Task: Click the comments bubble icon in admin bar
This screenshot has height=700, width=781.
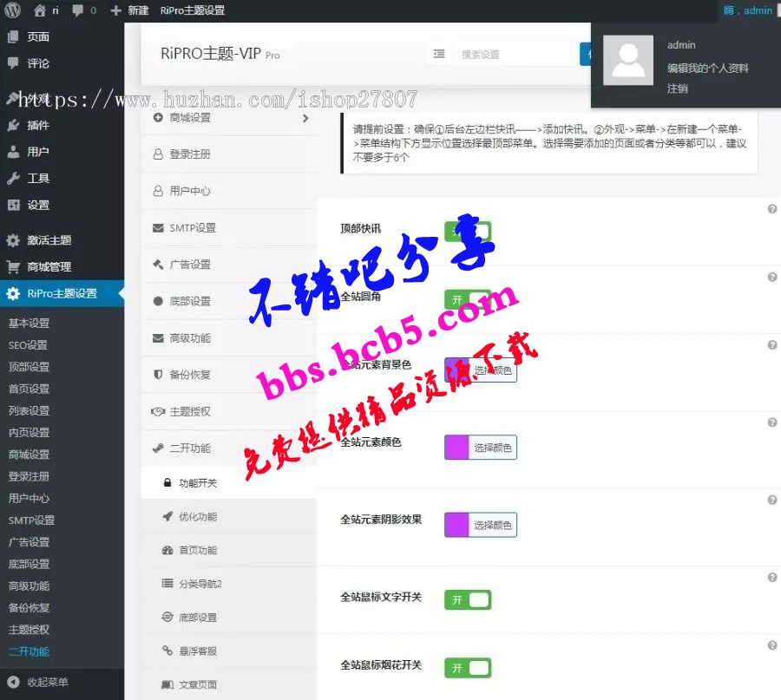Action: (78, 10)
